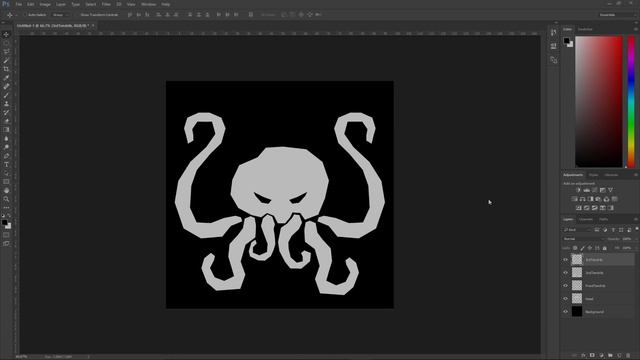Select the Hand tool

tap(6, 191)
